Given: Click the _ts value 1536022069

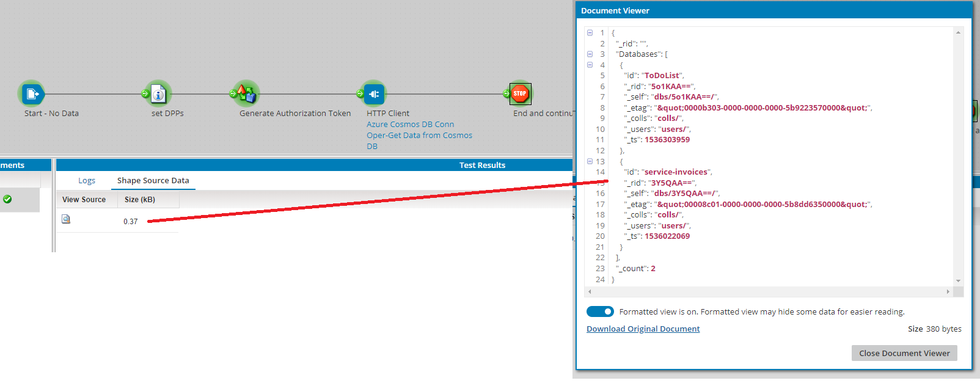Looking at the screenshot, I should click(667, 236).
